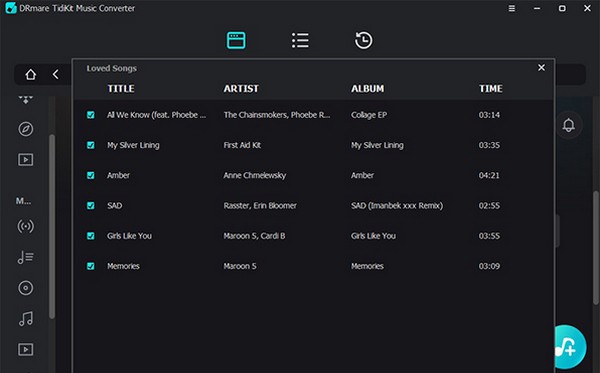Open the radio broadcast Mixes icon
The image size is (600, 373).
[x=26, y=226]
